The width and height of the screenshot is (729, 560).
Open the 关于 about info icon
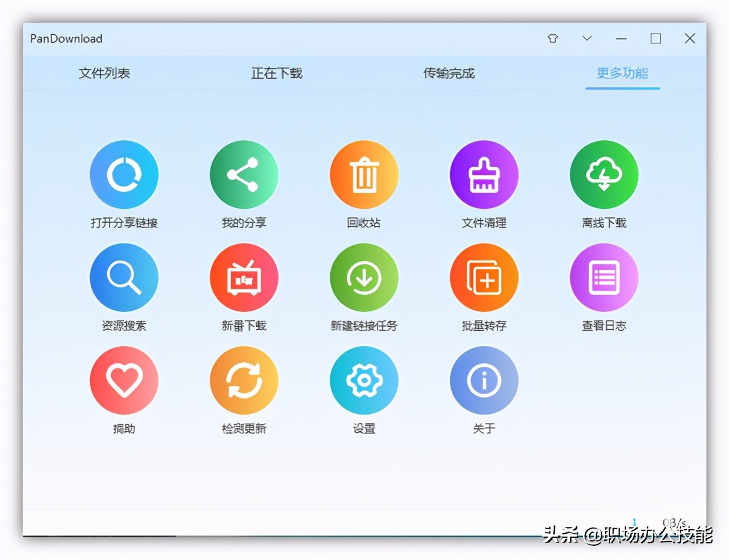point(484,380)
